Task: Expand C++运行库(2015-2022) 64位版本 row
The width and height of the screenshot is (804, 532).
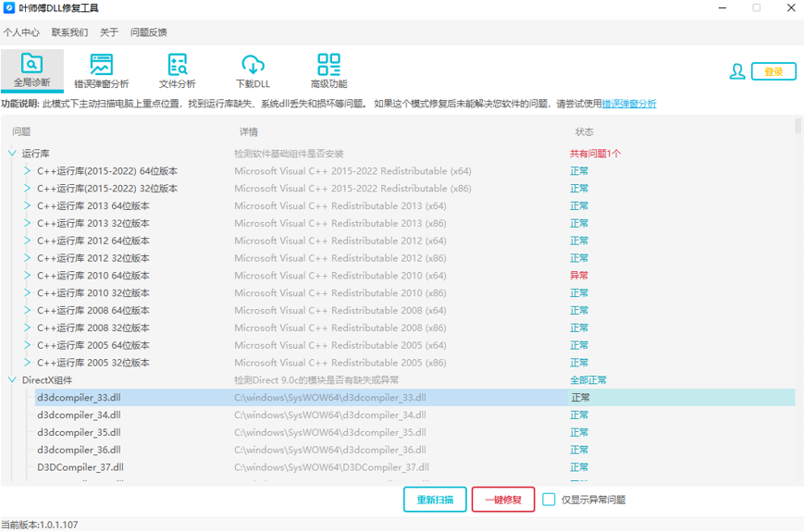Action: click(x=27, y=170)
